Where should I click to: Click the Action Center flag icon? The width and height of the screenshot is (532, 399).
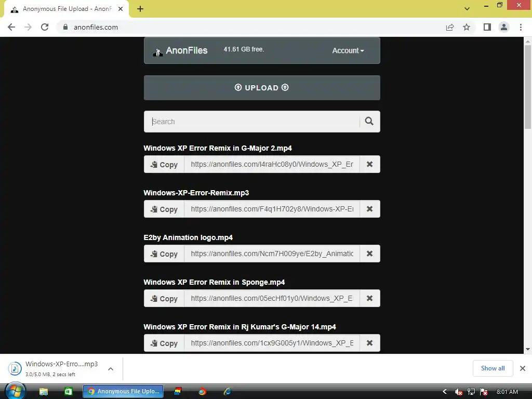pyautogui.click(x=484, y=392)
